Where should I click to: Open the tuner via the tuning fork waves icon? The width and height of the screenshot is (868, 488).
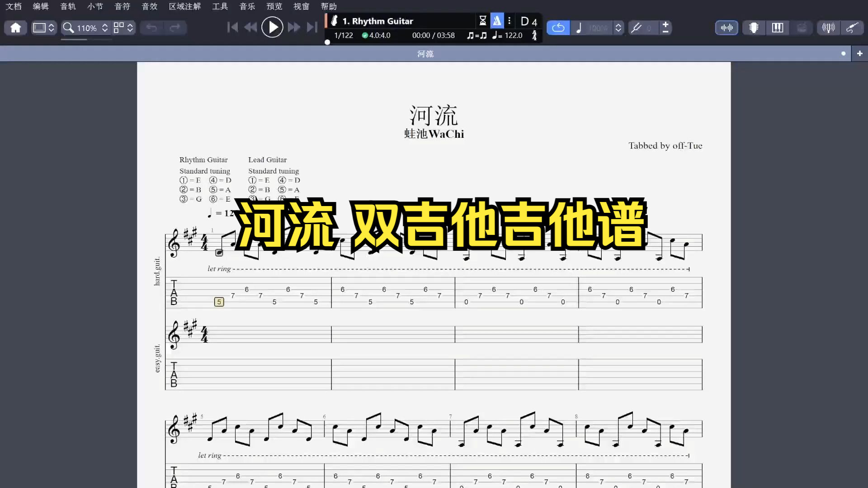pos(828,28)
